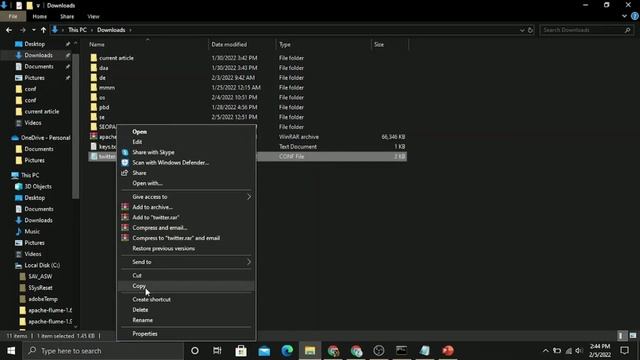Screen dimensions: 640x360
Task: Open notification center icon
Action: coord(624,351)
